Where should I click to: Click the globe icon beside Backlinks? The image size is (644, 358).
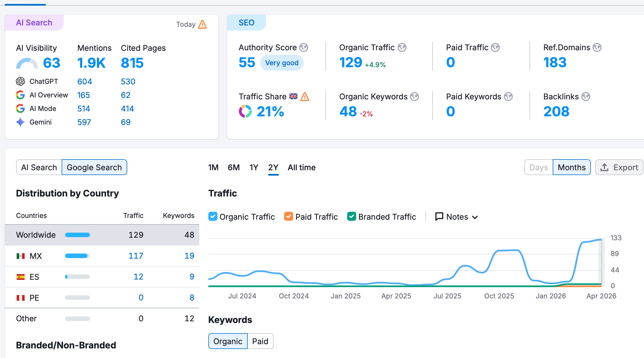pos(585,97)
